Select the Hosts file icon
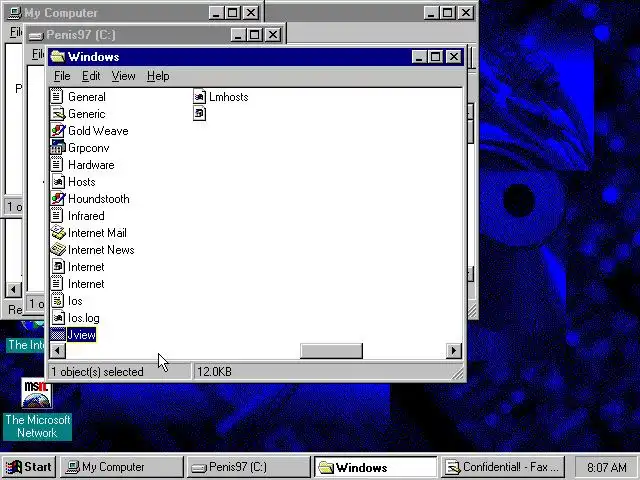This screenshot has height=480, width=640. [57, 182]
